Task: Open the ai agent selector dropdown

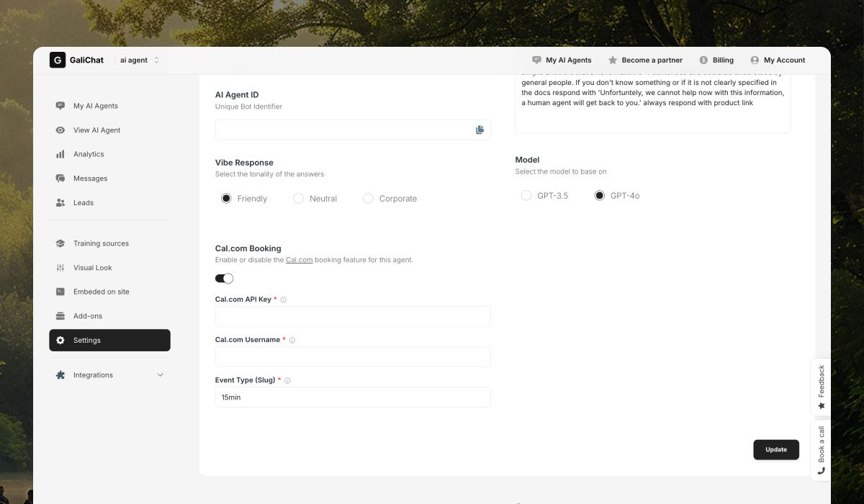Action: (140, 60)
